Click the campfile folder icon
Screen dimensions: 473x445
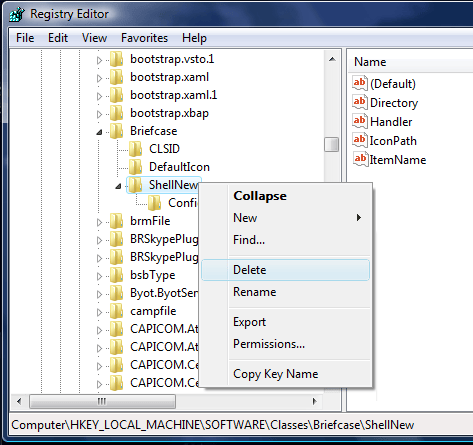117,311
